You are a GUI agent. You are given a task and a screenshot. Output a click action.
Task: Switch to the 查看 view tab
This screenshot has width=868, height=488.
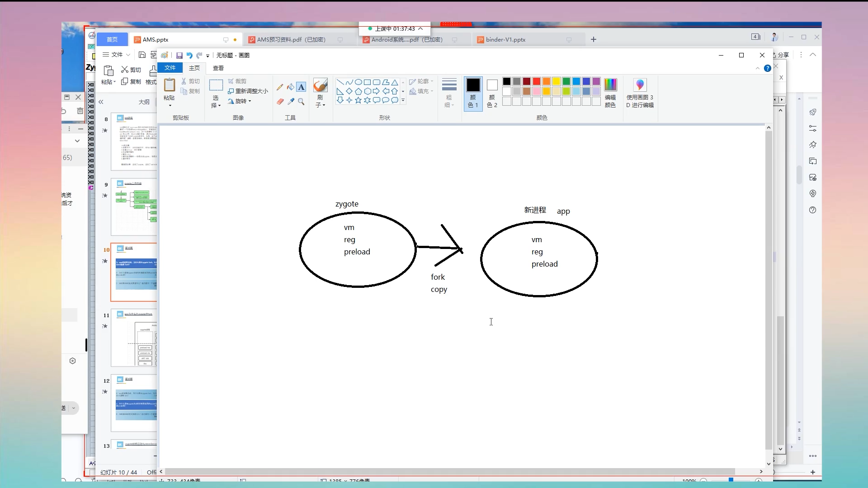pyautogui.click(x=218, y=68)
